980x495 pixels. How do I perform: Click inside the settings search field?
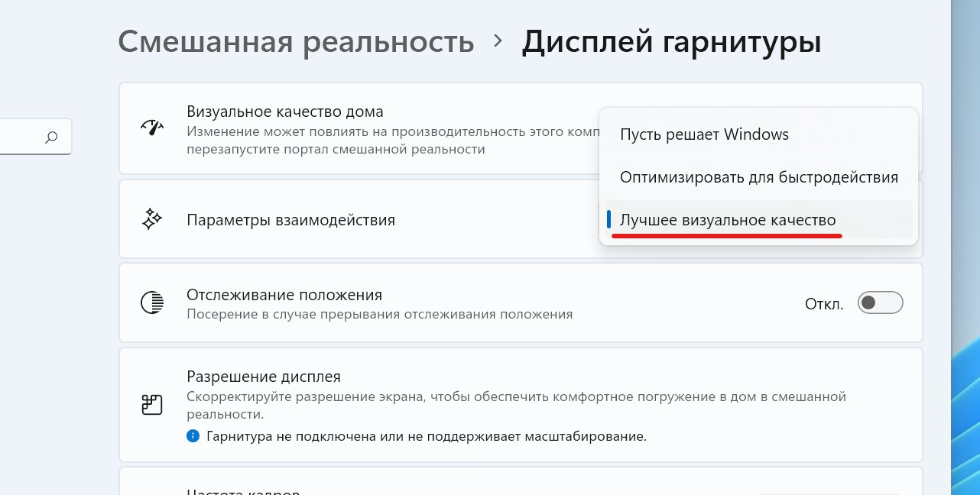tap(23, 137)
